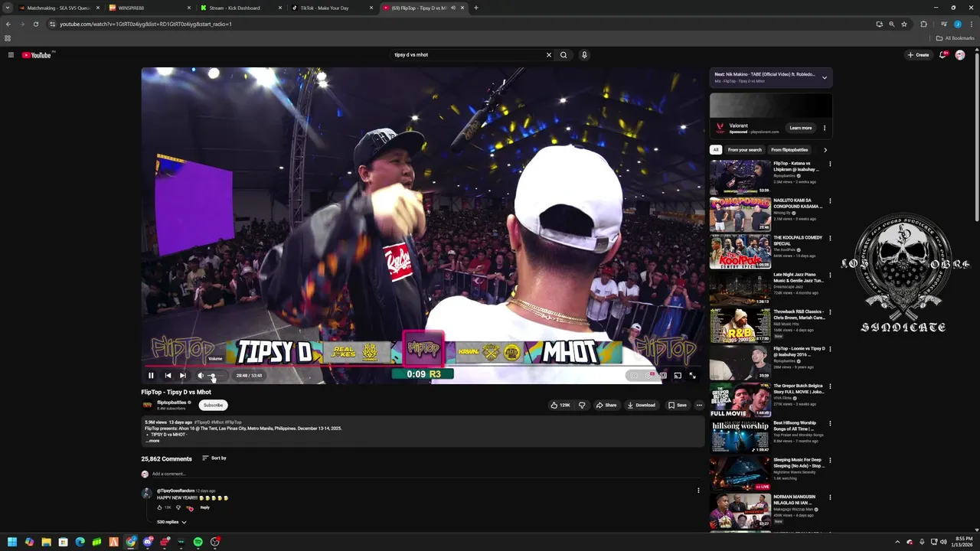Open a new browser tab

point(476,8)
